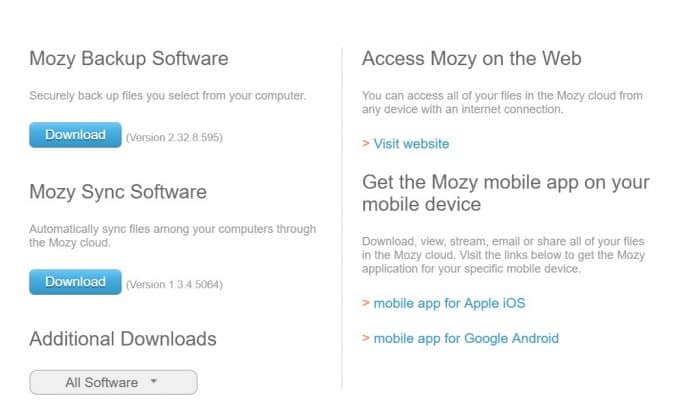Click the Mozy Backup Software heading
The width and height of the screenshot is (680, 408).
pos(129,59)
